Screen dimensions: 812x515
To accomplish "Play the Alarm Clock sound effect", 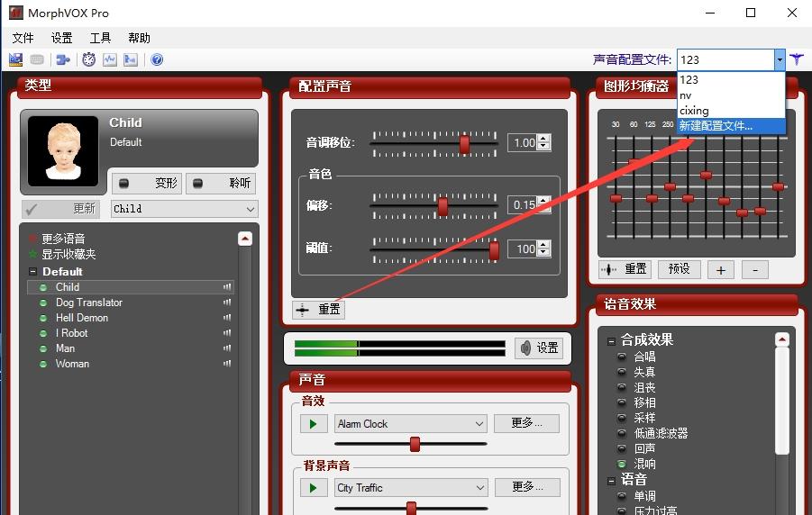I will (313, 423).
